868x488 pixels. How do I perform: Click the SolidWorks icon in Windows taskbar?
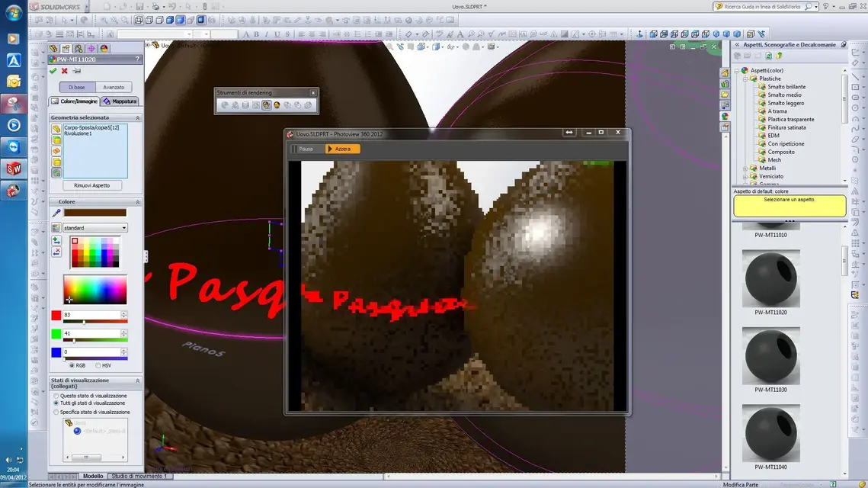coord(13,169)
